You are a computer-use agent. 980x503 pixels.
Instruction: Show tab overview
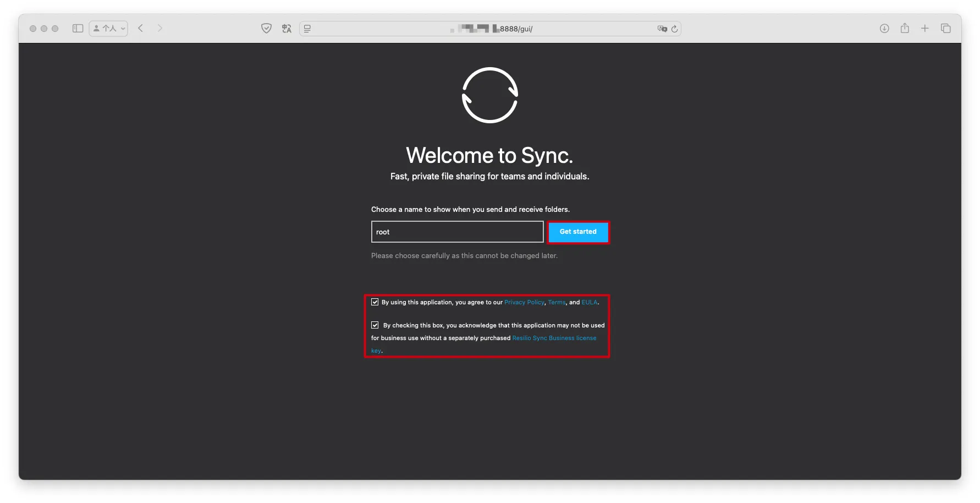pyautogui.click(x=946, y=29)
